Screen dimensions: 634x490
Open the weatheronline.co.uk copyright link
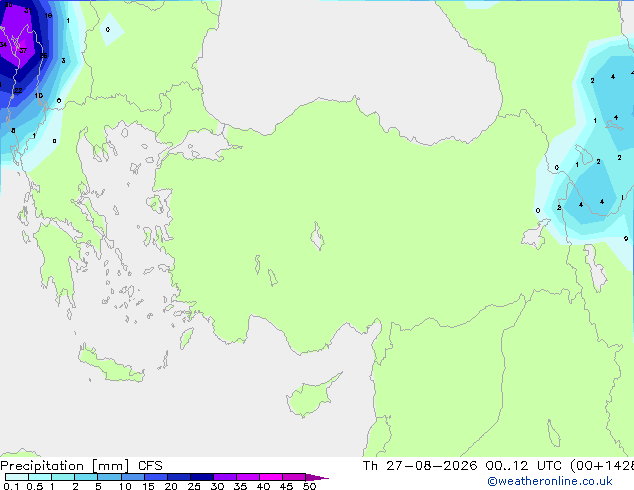click(x=550, y=481)
